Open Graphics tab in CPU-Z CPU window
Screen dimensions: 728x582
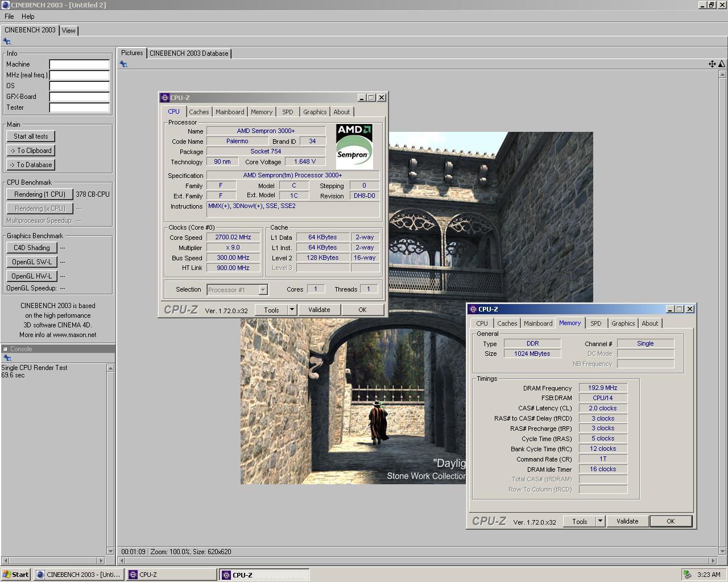[x=315, y=112]
